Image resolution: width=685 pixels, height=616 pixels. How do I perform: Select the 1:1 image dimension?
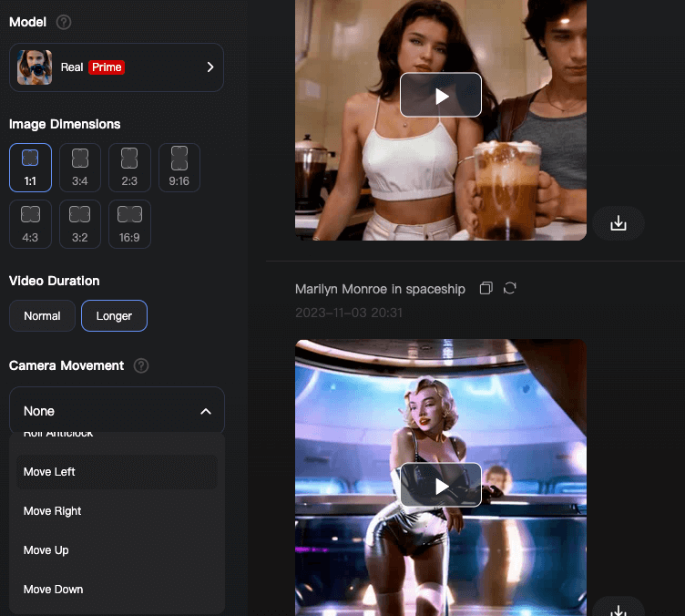(x=30, y=168)
